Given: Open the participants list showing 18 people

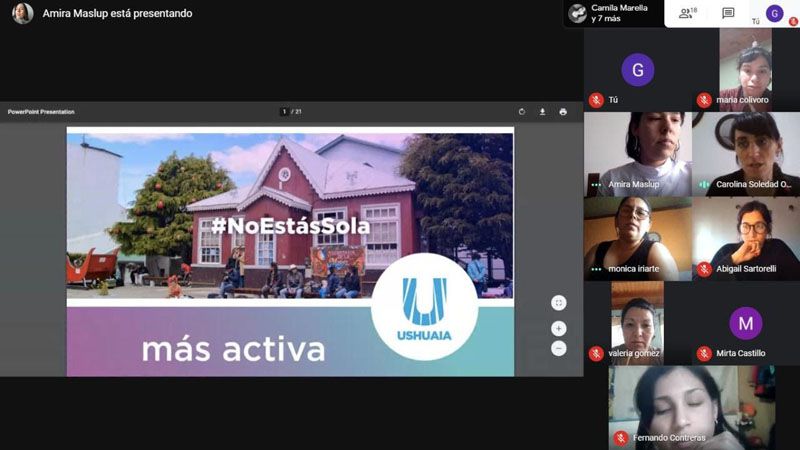Looking at the screenshot, I should tap(687, 13).
